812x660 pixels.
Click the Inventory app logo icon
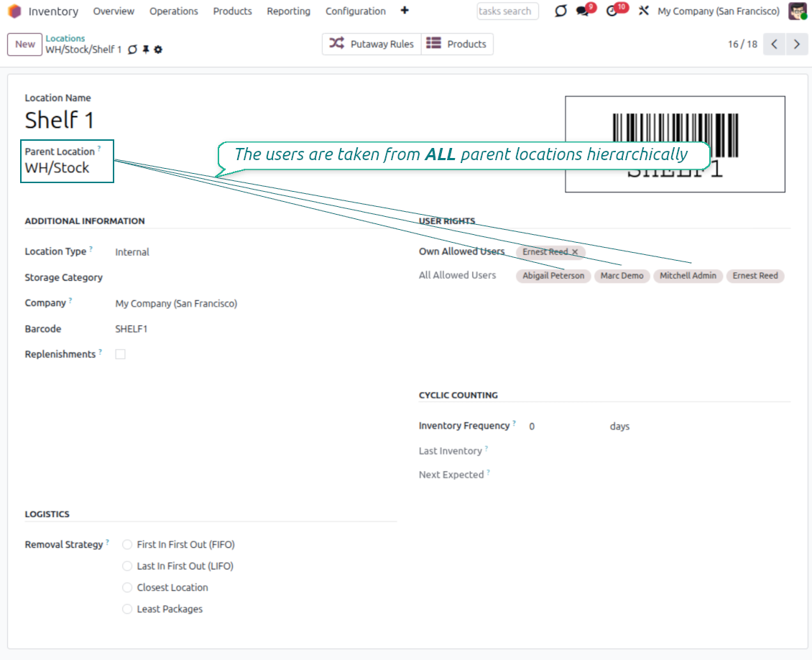click(x=14, y=11)
